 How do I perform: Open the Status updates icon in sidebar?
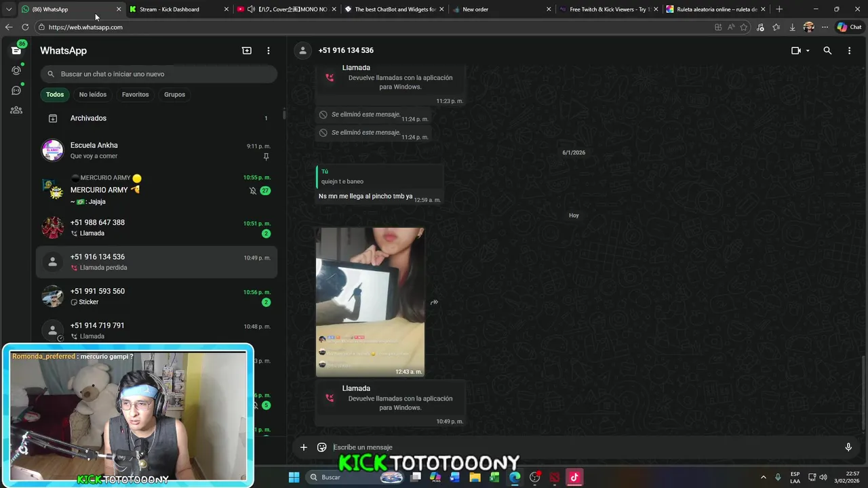[x=16, y=70]
